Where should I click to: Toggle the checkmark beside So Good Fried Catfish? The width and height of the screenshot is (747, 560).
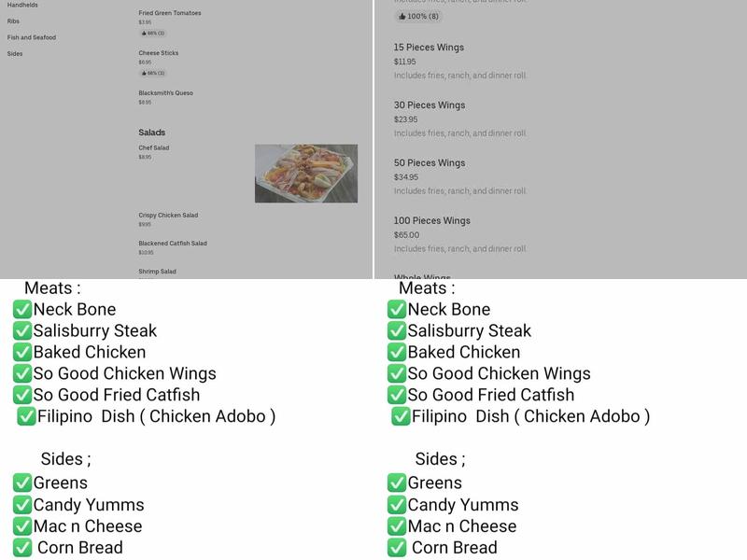[x=23, y=395]
